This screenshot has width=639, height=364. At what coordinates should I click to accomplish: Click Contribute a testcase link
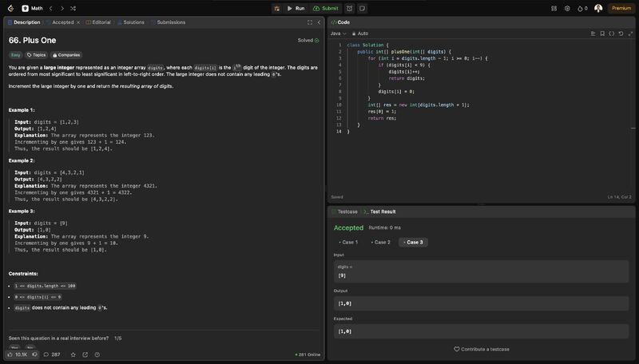click(482, 350)
